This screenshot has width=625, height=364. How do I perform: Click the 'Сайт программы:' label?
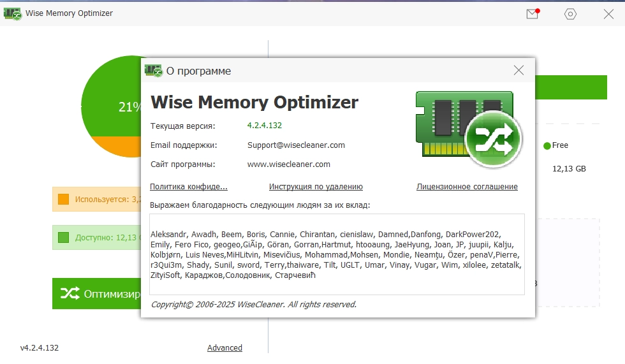[x=182, y=164]
